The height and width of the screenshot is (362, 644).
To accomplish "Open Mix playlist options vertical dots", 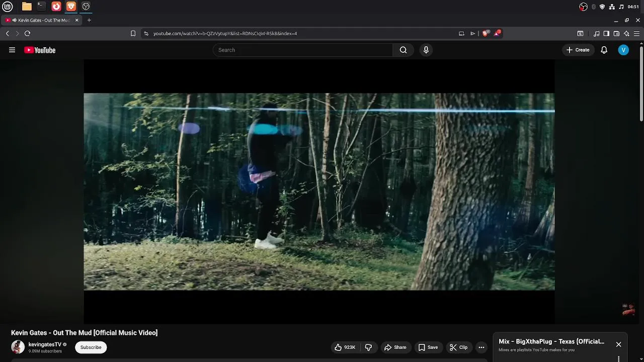I will (618, 358).
